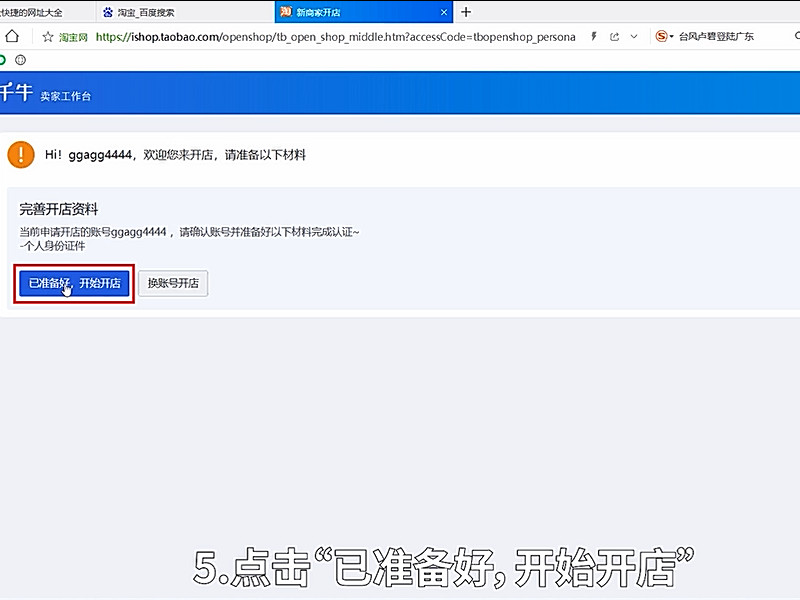The width and height of the screenshot is (800, 600).
Task: Click the crosshair icon under the address bar
Action: (x=20, y=60)
